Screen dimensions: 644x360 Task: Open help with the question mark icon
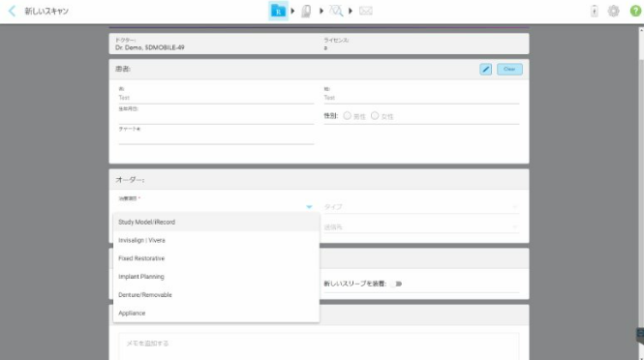coord(635,11)
